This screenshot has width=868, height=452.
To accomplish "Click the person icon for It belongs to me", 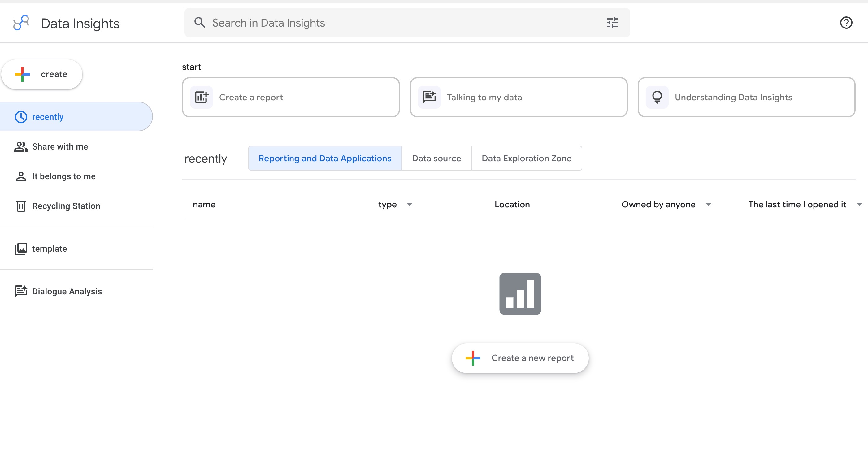I will tap(21, 176).
